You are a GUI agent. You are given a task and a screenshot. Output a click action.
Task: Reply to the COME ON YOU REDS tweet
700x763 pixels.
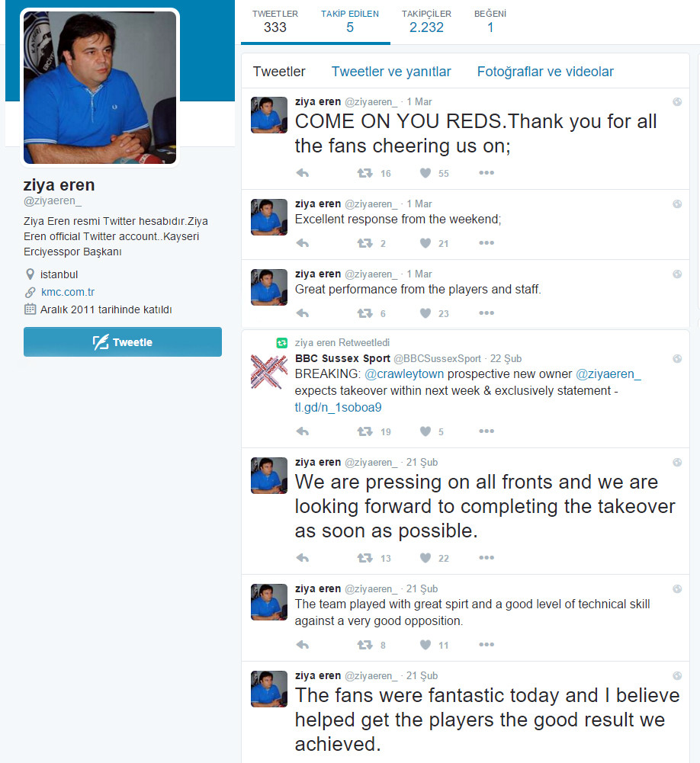pyautogui.click(x=302, y=173)
